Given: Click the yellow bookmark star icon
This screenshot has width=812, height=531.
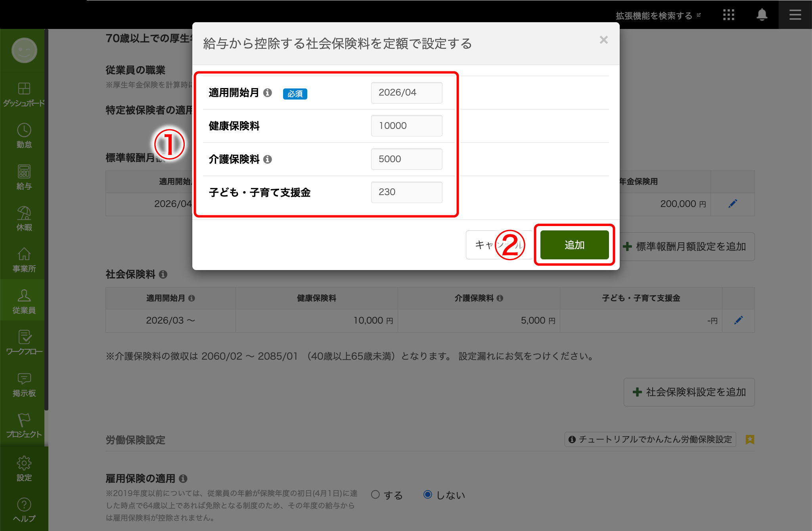Looking at the screenshot, I should (x=749, y=439).
